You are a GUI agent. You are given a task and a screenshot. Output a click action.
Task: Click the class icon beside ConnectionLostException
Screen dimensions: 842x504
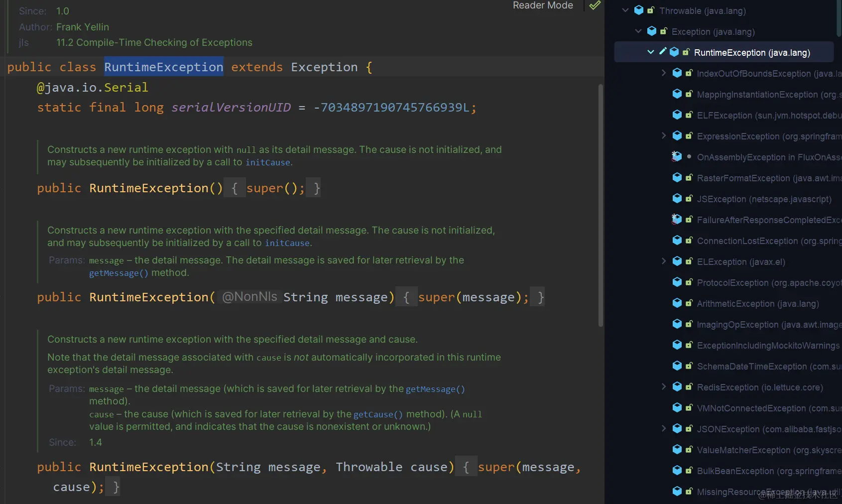[x=677, y=240]
